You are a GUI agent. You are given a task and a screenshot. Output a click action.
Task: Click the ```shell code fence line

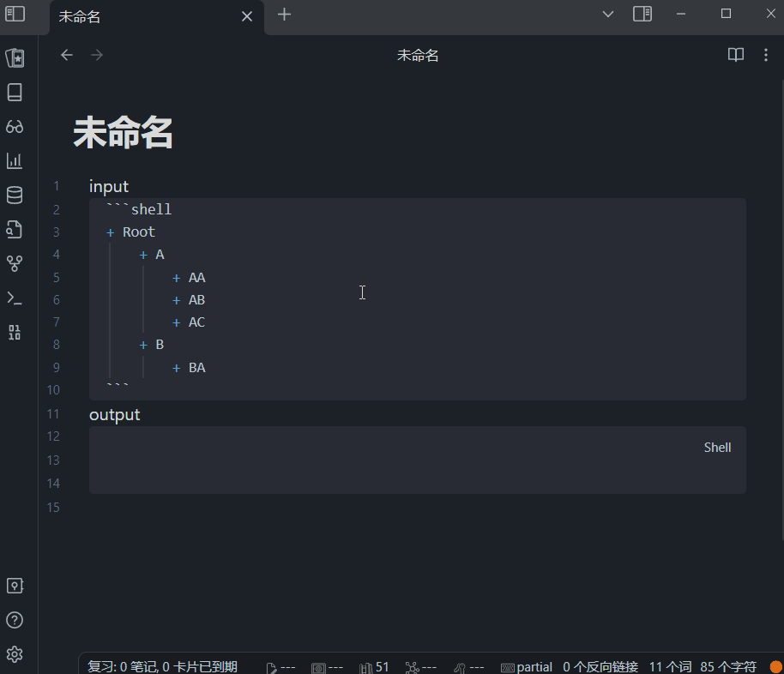click(x=139, y=209)
